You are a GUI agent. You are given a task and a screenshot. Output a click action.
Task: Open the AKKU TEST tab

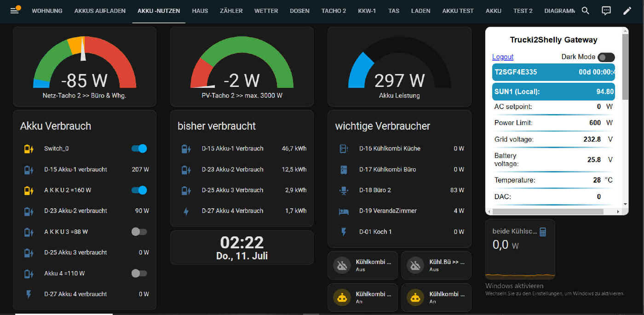pos(458,11)
